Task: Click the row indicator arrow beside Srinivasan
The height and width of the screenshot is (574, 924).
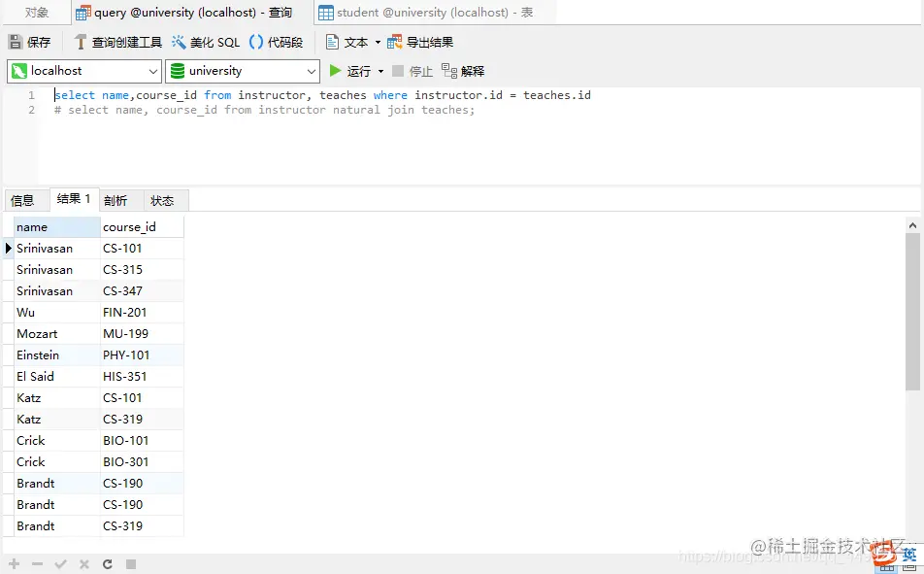Action: pyautogui.click(x=8, y=249)
